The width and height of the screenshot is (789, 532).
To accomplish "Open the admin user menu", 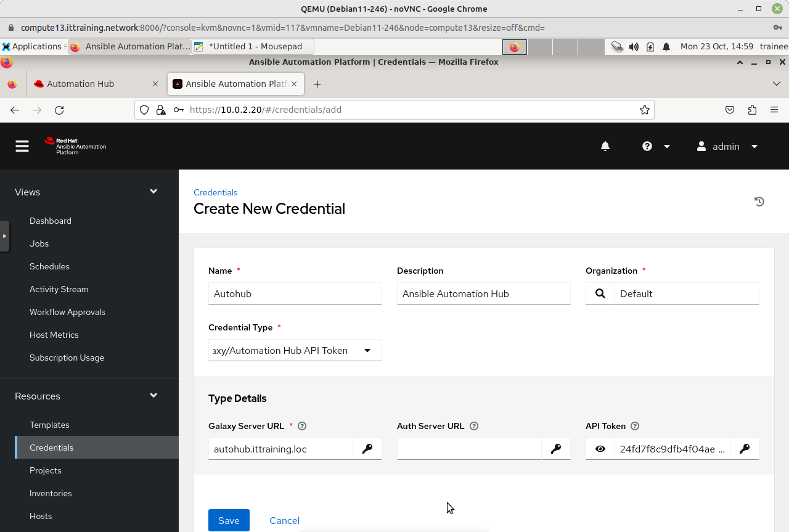I will (727, 146).
